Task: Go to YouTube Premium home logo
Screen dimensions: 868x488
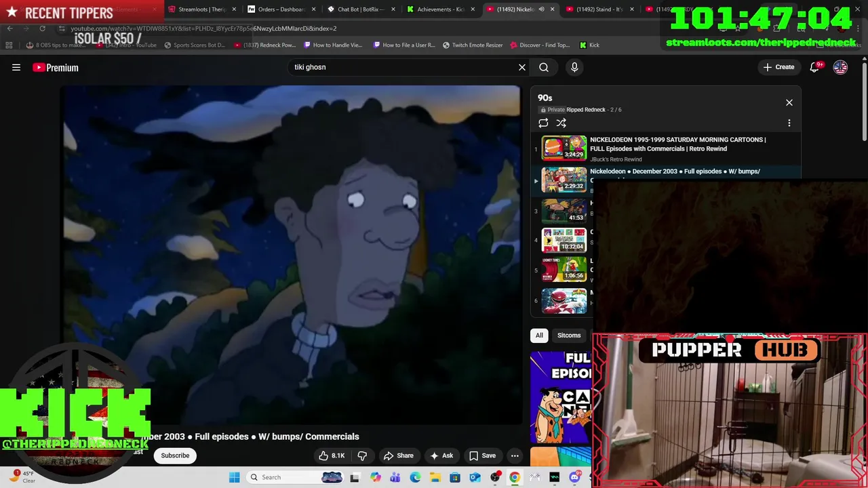Action: (56, 67)
